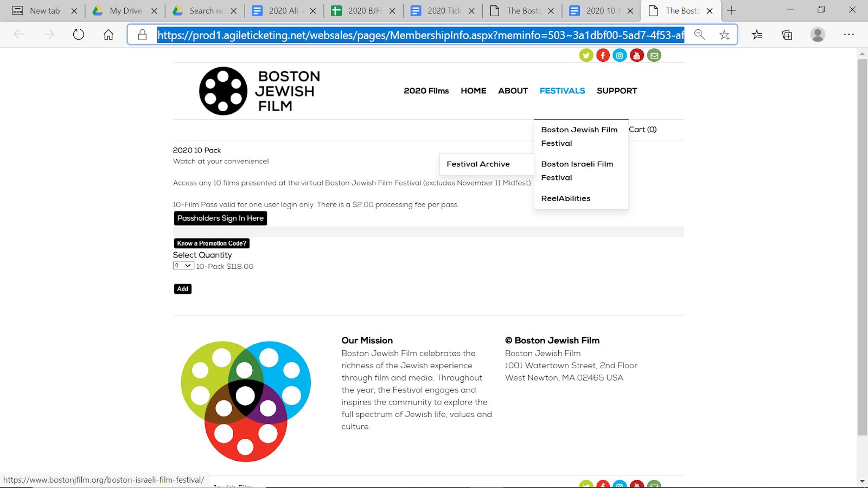Close the My Drive tab

pos(154,11)
